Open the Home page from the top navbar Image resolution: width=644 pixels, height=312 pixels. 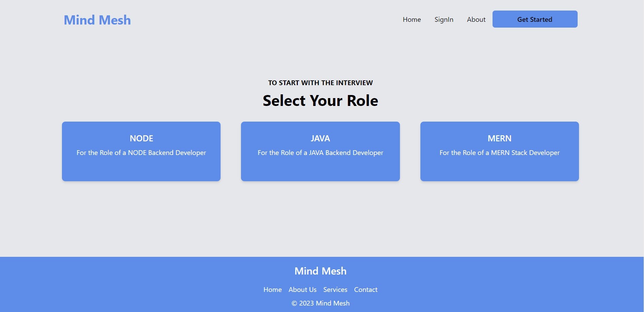412,19
